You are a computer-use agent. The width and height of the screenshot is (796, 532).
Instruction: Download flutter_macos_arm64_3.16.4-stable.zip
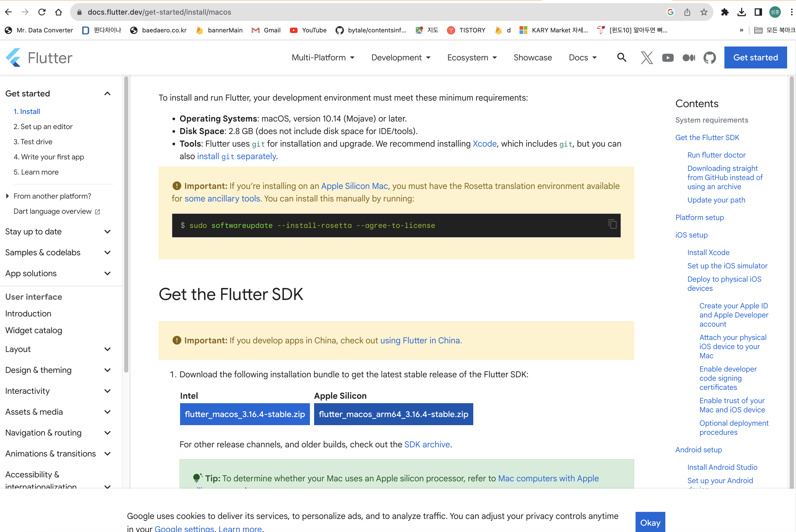click(393, 414)
